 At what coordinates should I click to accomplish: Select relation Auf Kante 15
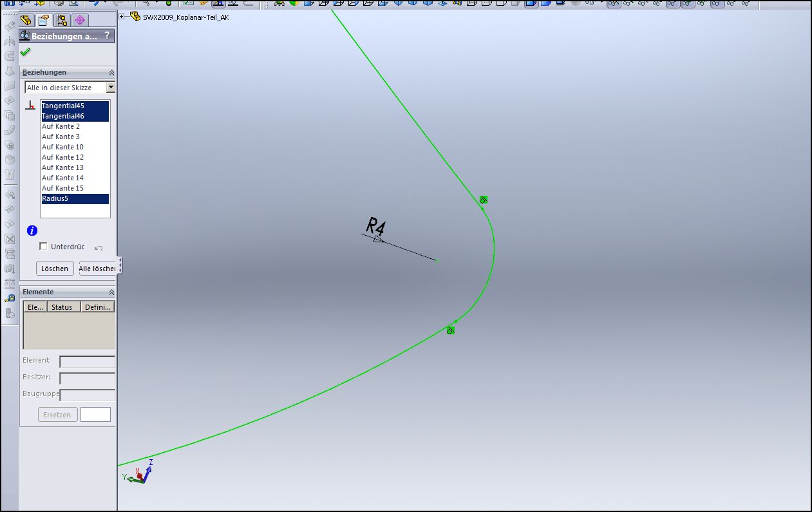[x=75, y=188]
